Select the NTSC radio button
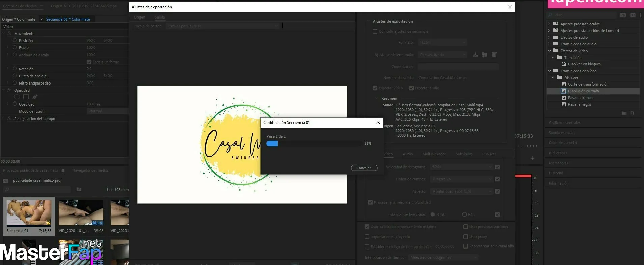This screenshot has height=265, width=644. [433, 214]
